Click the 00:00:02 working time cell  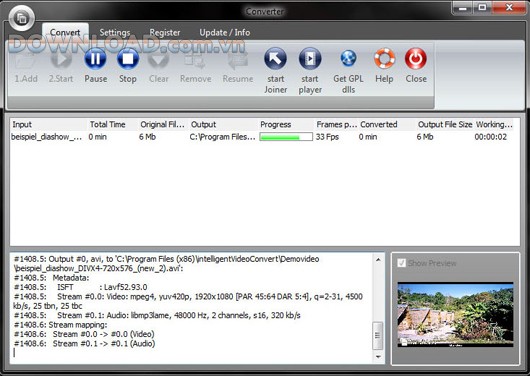click(491, 137)
